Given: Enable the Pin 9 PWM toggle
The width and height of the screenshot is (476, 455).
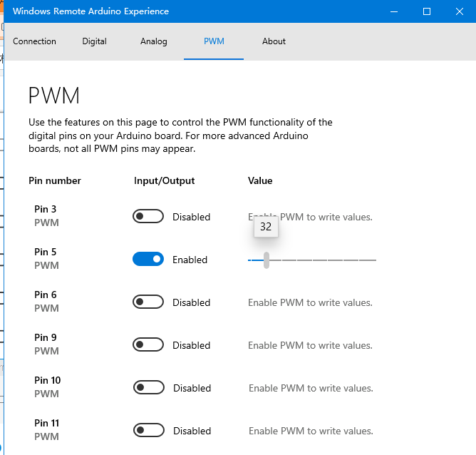Looking at the screenshot, I should pos(148,345).
